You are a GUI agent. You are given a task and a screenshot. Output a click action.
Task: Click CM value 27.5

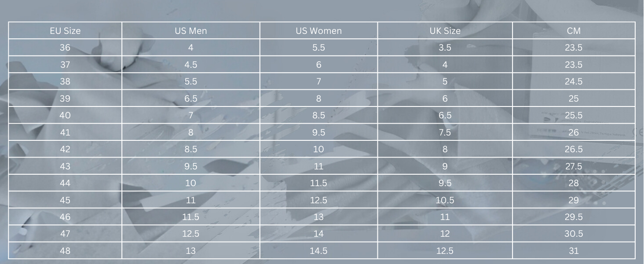click(574, 166)
